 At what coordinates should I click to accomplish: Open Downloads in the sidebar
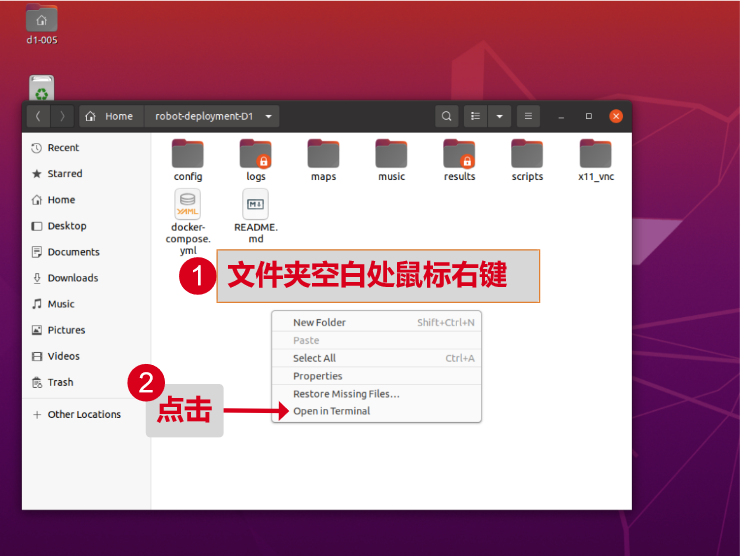[x=87, y=278]
